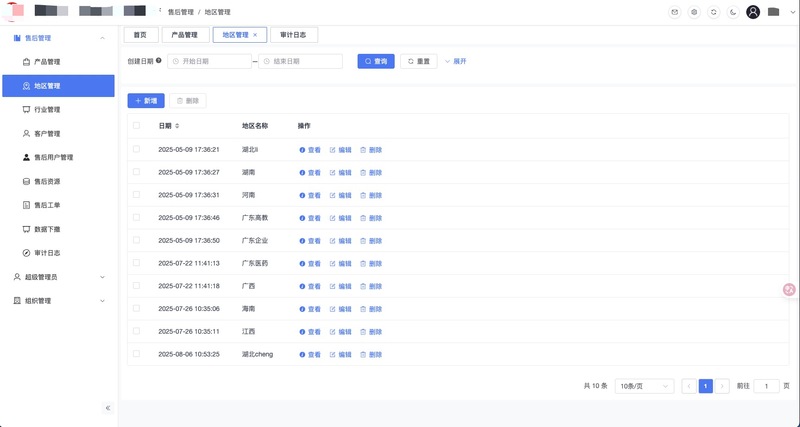
Task: Click the user avatar in the top right
Action: [x=753, y=12]
